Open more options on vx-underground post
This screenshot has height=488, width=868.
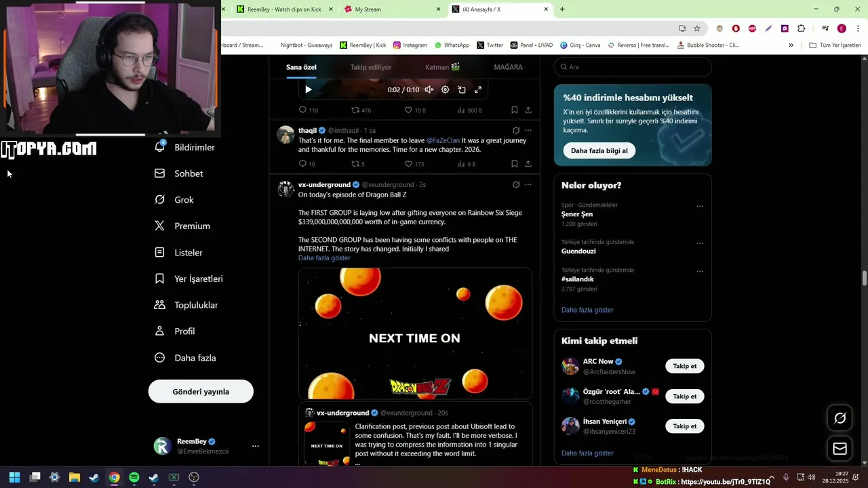pyautogui.click(x=528, y=184)
